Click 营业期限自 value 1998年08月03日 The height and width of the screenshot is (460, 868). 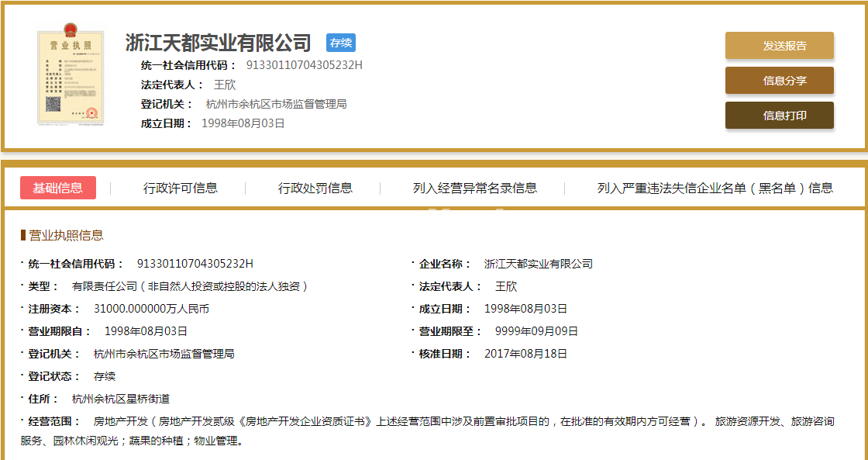pyautogui.click(x=146, y=331)
